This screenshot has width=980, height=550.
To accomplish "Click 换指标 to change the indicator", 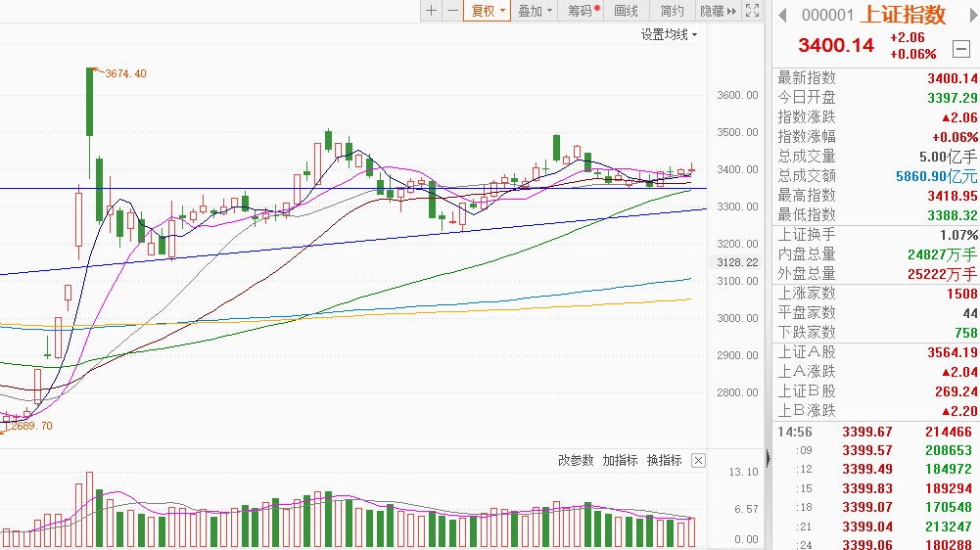I will (x=664, y=460).
